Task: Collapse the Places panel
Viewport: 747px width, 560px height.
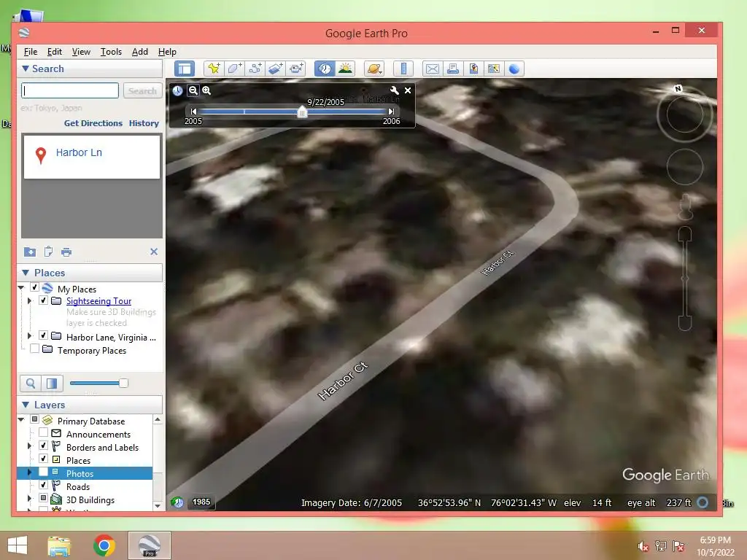Action: [26, 273]
